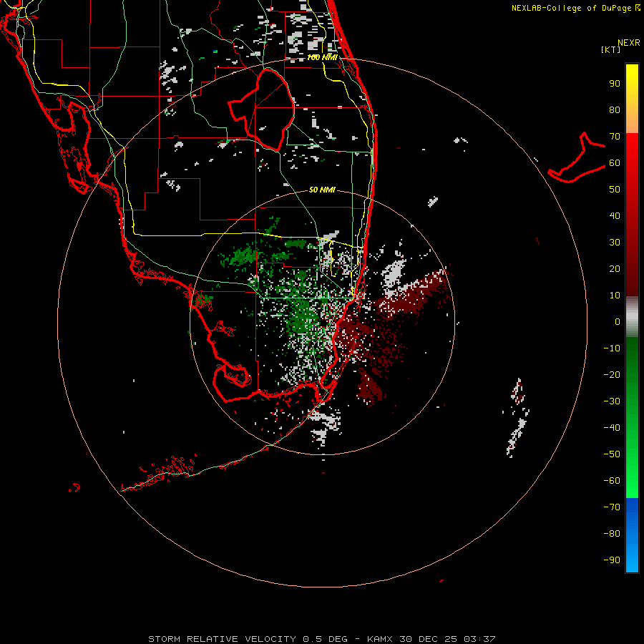Click Lake Okeechobee outline on the map
Viewport: 644px width, 644px height.
[262, 110]
